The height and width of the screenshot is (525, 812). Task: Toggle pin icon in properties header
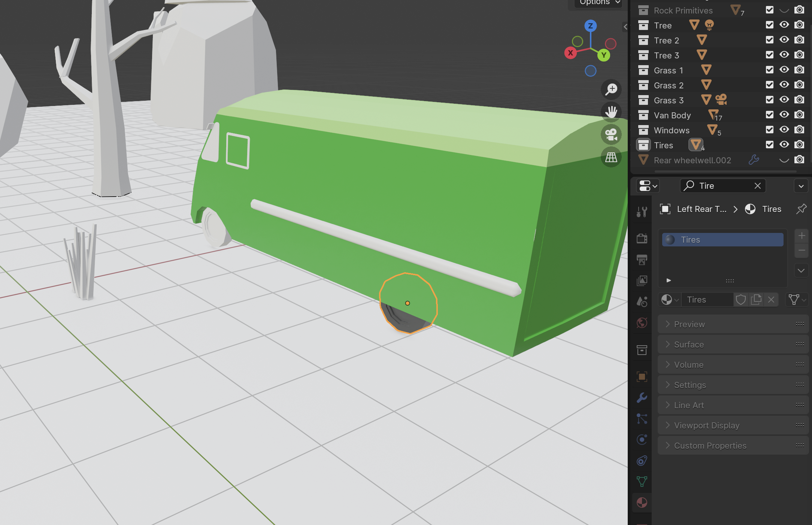tap(801, 209)
